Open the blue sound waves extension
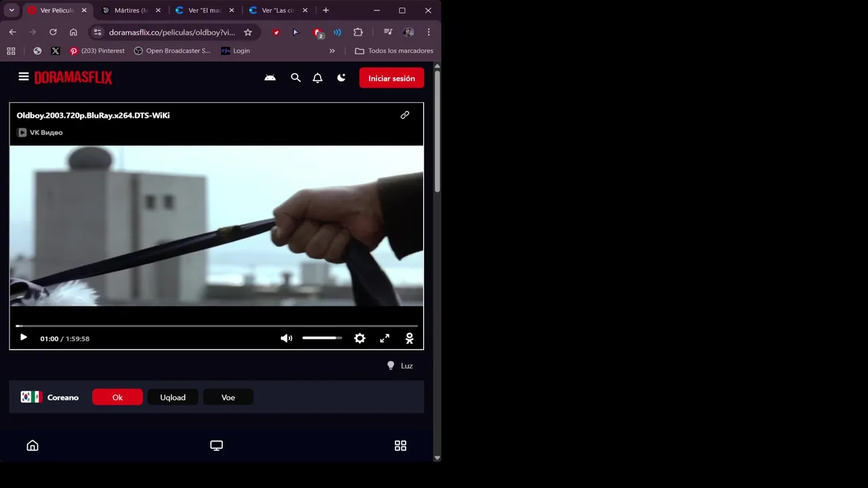868x488 pixels. click(337, 32)
